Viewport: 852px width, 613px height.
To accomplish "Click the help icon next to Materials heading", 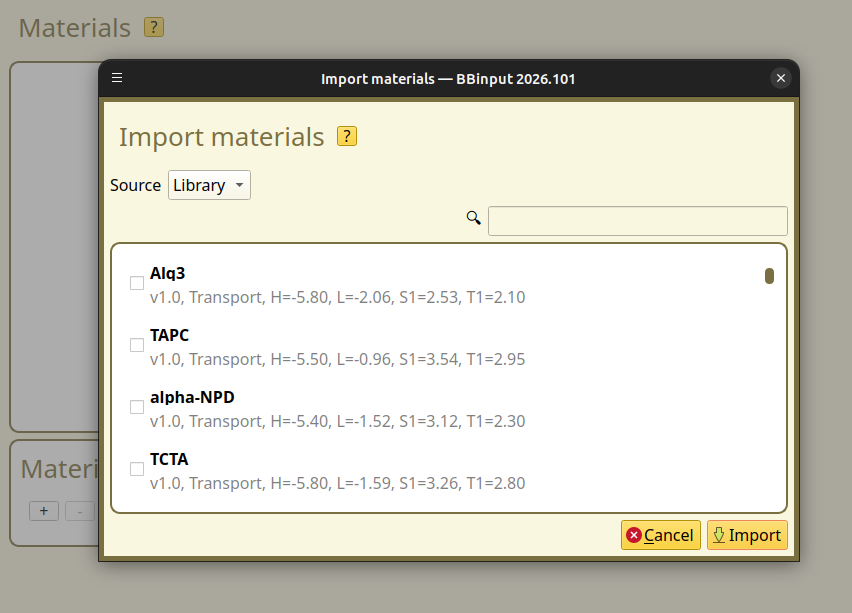I will coord(153,27).
